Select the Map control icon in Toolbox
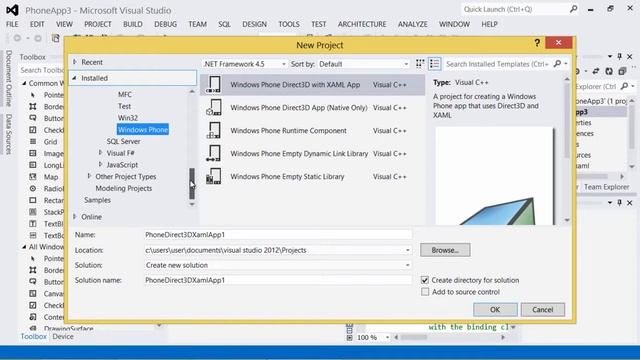This screenshot has width=640, height=360. coord(33,177)
